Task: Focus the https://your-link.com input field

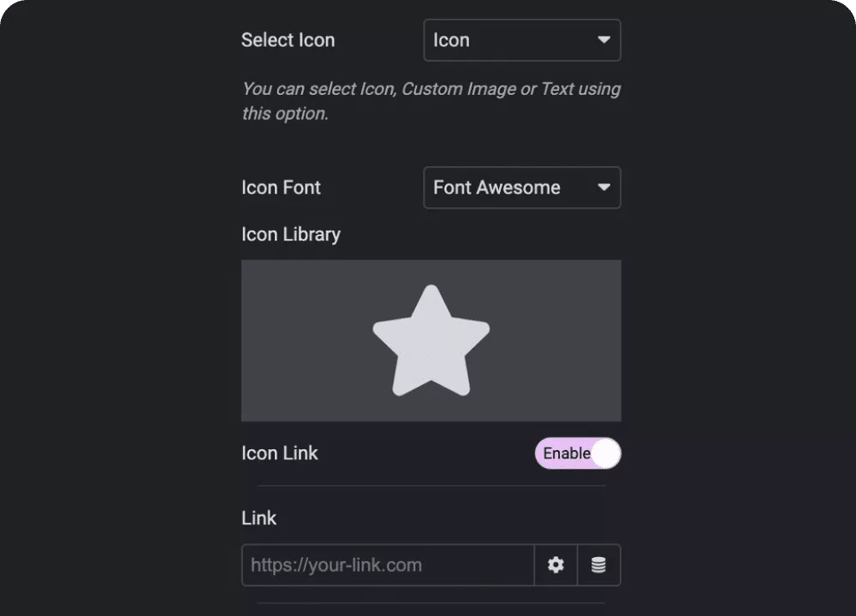Action: tap(388, 565)
